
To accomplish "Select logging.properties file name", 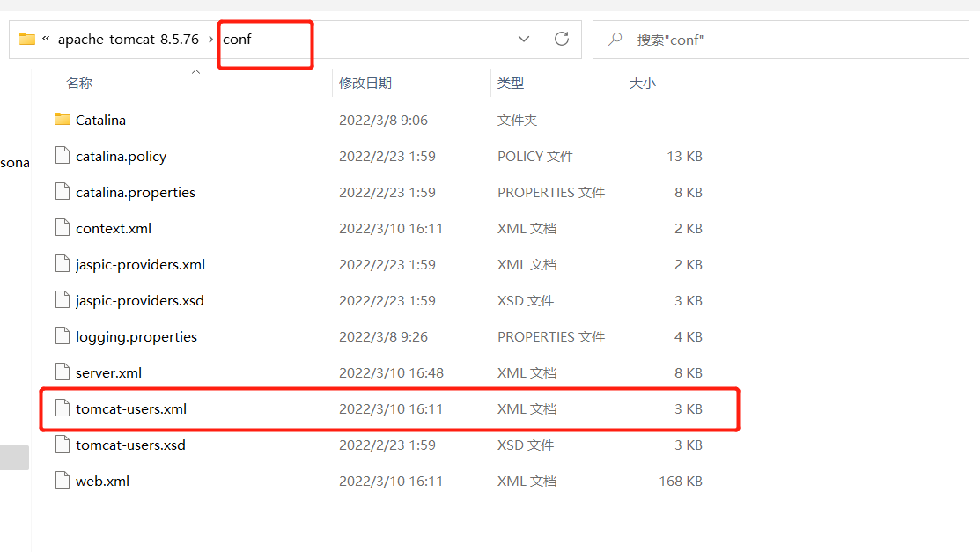I will pyautogui.click(x=136, y=337).
